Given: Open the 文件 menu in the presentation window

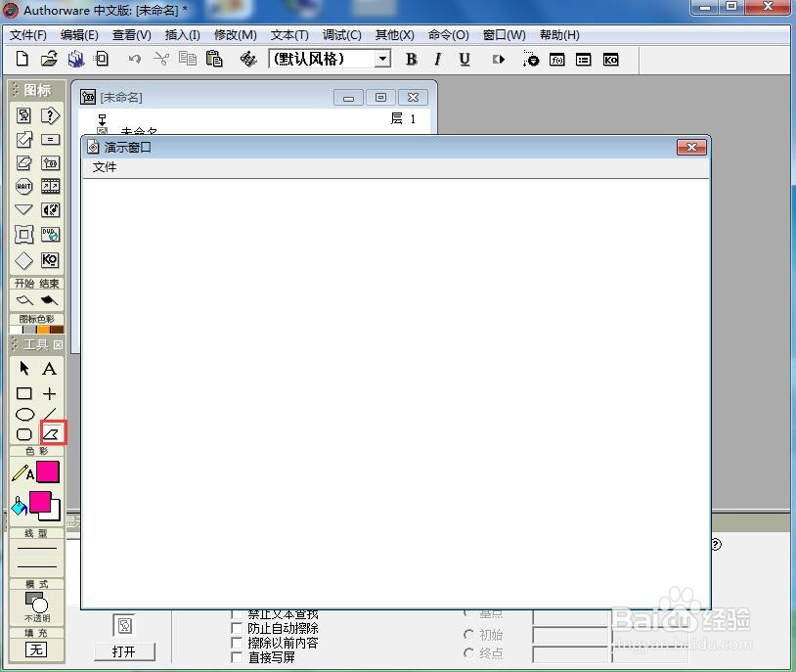Looking at the screenshot, I should (x=104, y=167).
